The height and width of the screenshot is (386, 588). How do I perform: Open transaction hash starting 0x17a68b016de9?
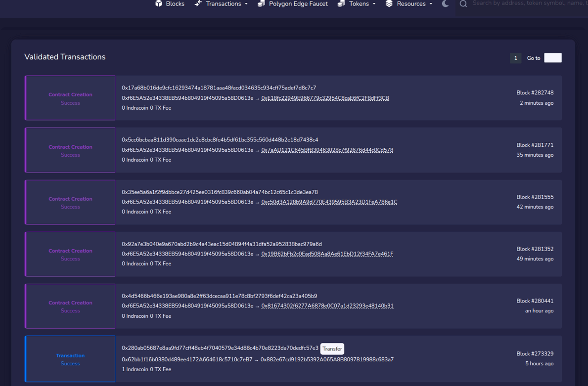[219, 88]
